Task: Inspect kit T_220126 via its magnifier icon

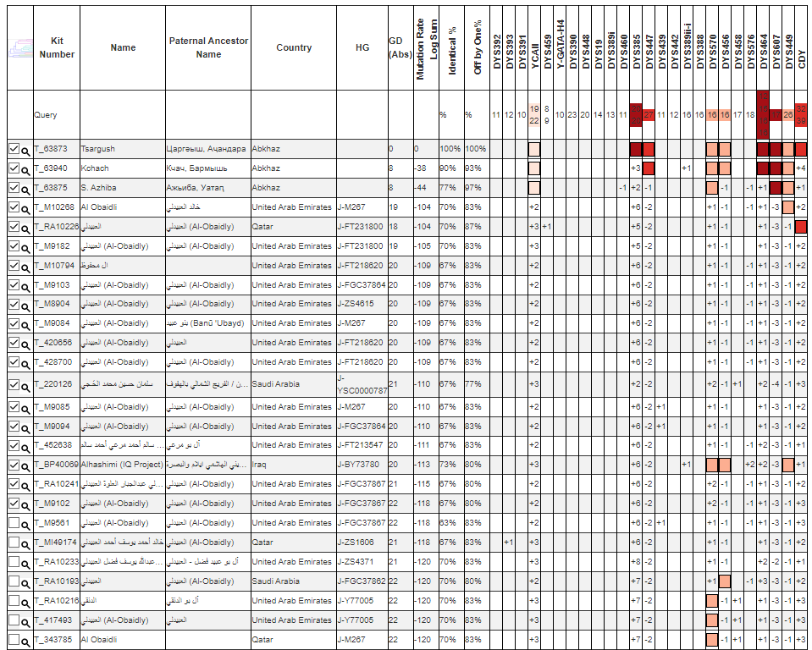Action: coord(26,384)
